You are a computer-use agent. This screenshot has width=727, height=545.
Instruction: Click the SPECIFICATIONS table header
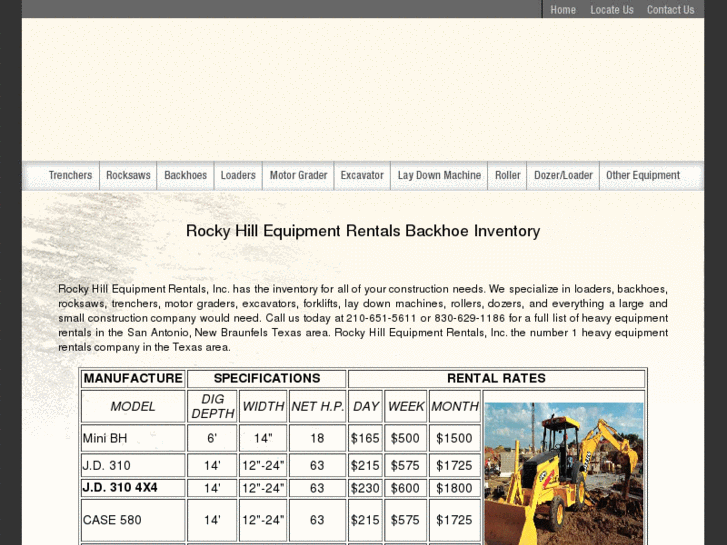point(267,378)
